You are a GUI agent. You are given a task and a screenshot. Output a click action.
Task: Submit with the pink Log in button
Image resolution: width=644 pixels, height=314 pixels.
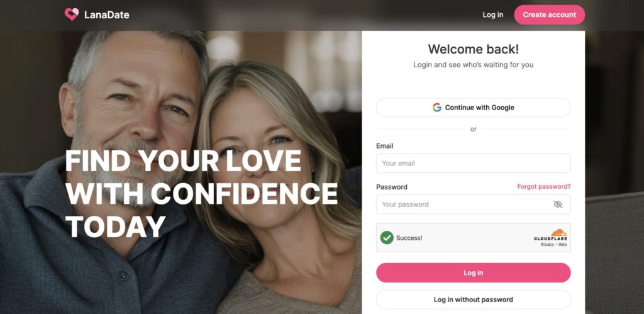[x=473, y=272]
